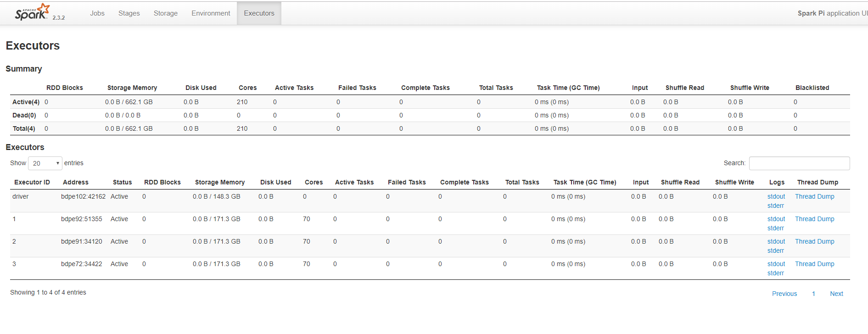Sort executors table by Cores
The image size is (868, 334).
tap(314, 182)
